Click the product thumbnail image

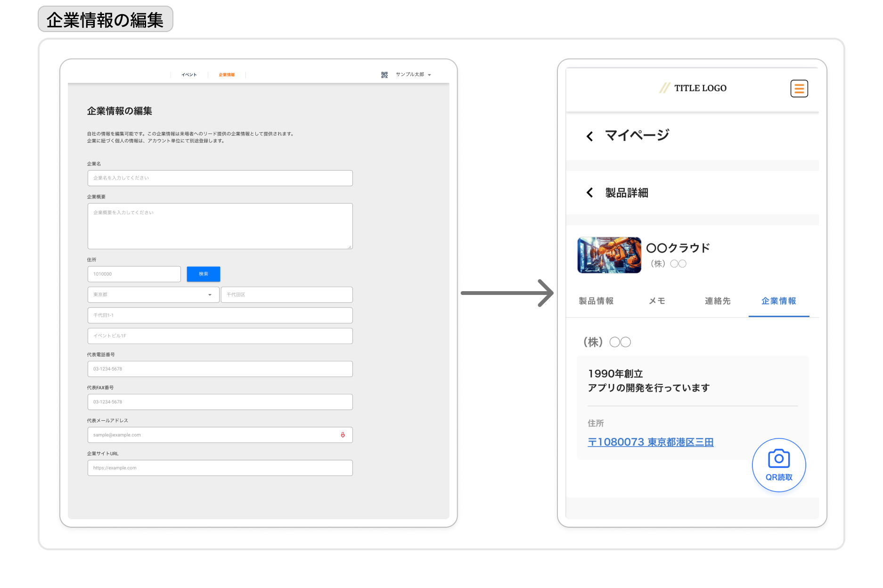pos(609,255)
